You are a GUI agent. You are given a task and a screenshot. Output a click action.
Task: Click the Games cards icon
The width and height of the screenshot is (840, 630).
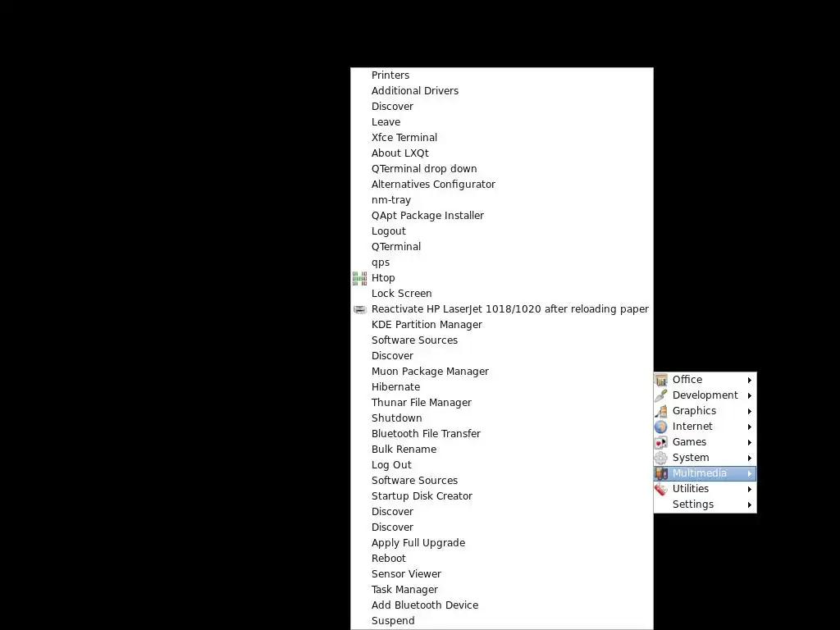click(661, 442)
